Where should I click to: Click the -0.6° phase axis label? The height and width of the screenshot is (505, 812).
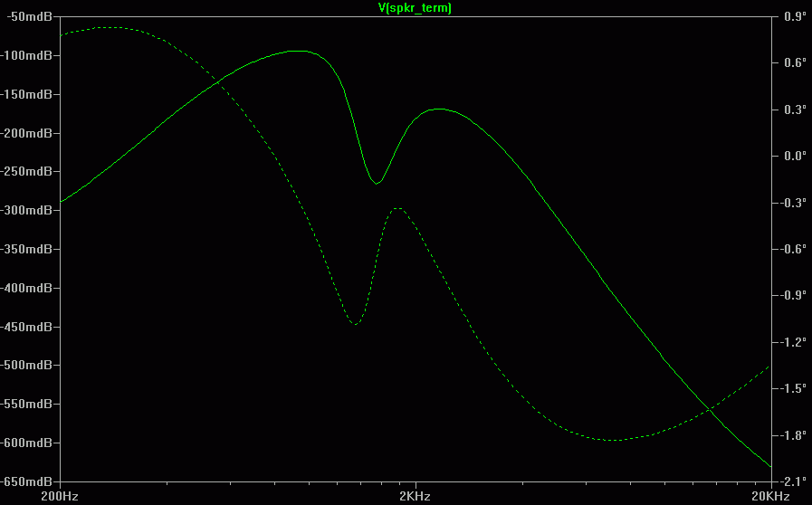coord(792,249)
